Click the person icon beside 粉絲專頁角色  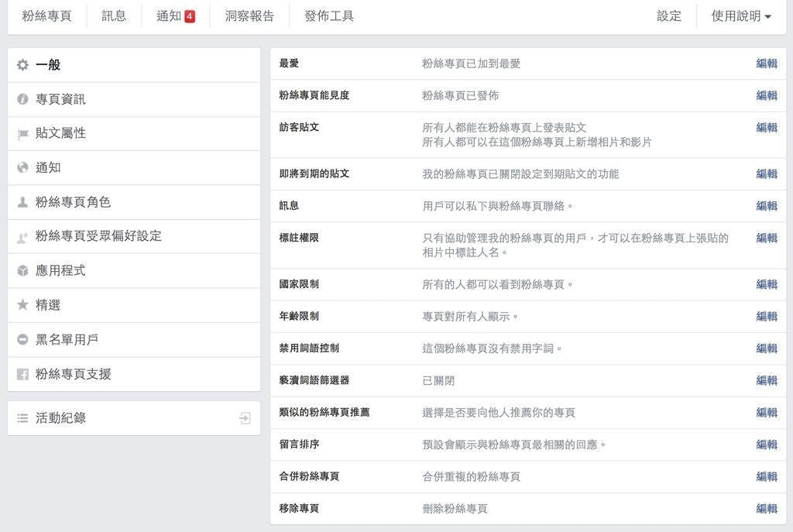click(x=22, y=202)
